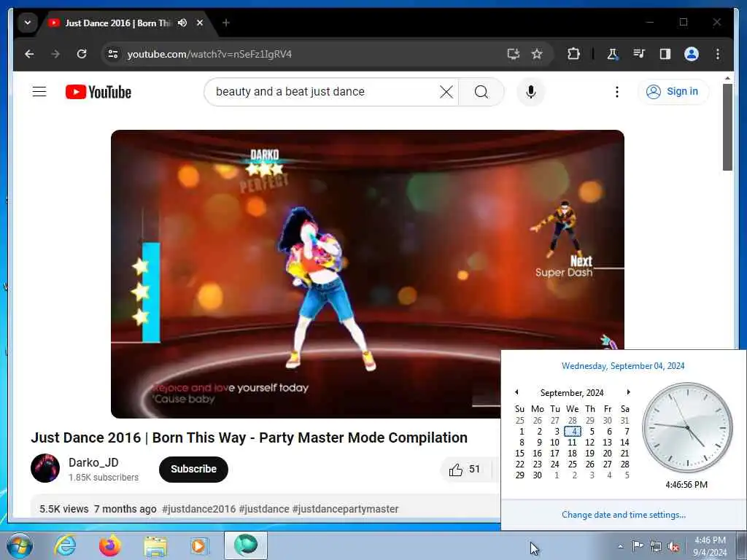
Task: Click the video player to pause
Action: coord(368,274)
